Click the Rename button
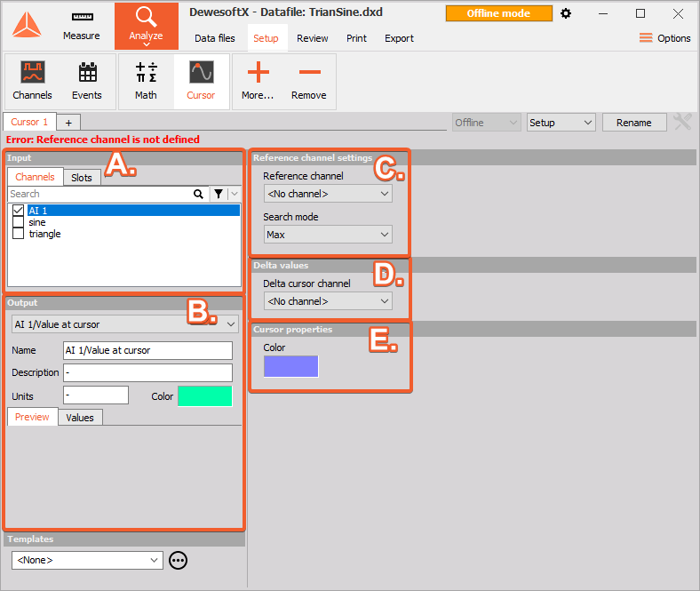The height and width of the screenshot is (591, 700). 634,123
